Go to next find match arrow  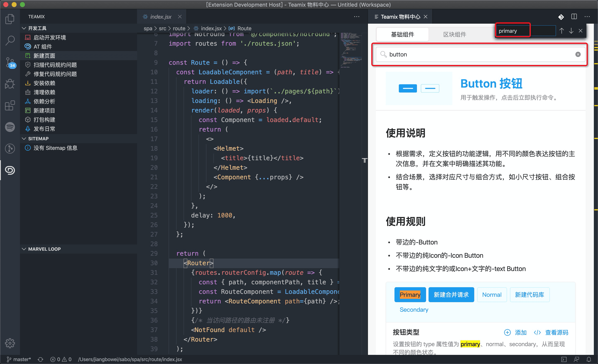(x=571, y=31)
